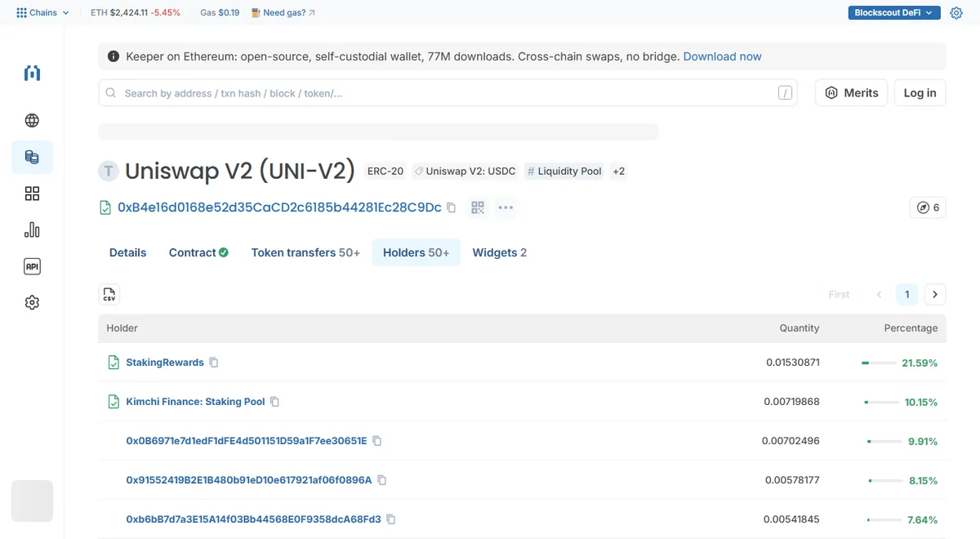
Task: Open the Tokens coins sidebar icon
Action: 32,157
